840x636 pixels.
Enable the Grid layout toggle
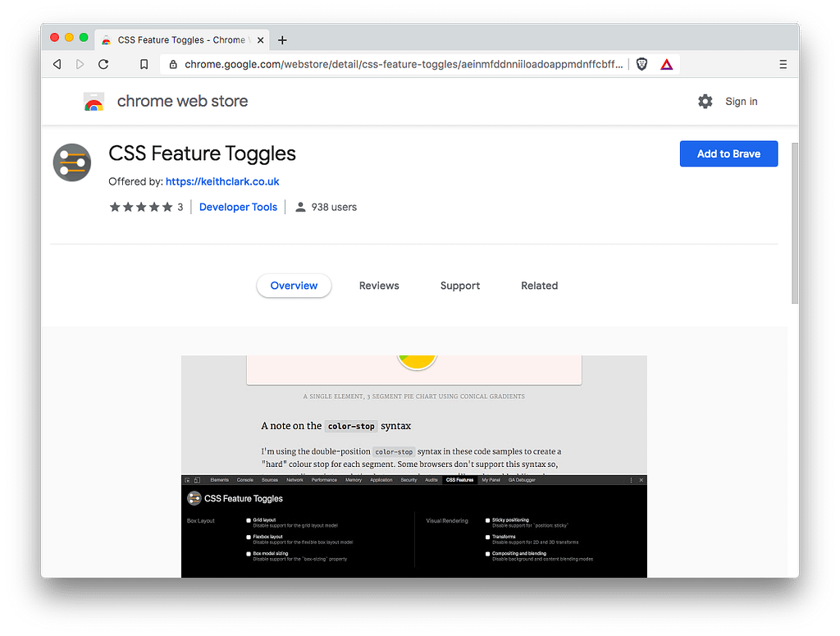pos(249,519)
